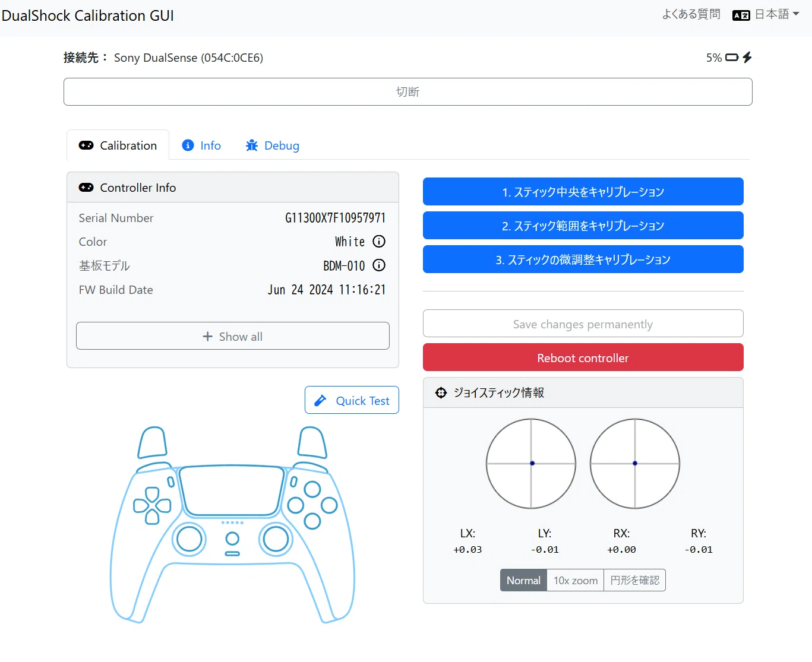This screenshot has width=812, height=662.
Task: Select the Normal joystick view mode
Action: (x=523, y=580)
